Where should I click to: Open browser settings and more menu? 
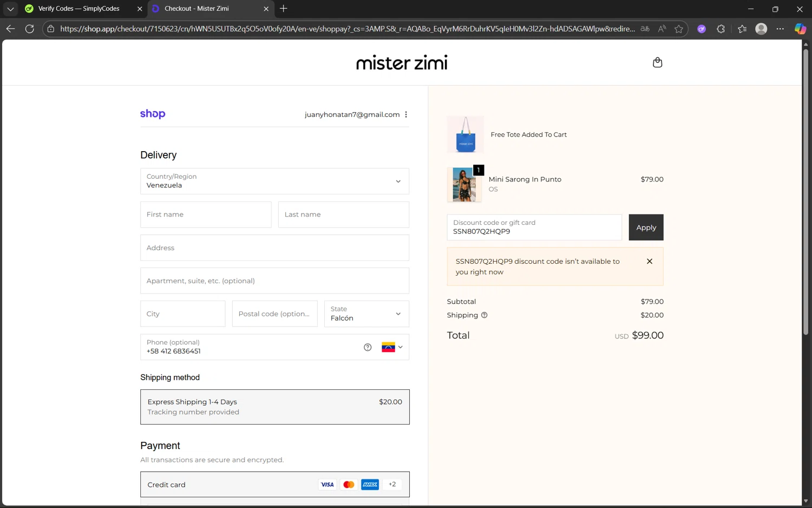click(780, 29)
